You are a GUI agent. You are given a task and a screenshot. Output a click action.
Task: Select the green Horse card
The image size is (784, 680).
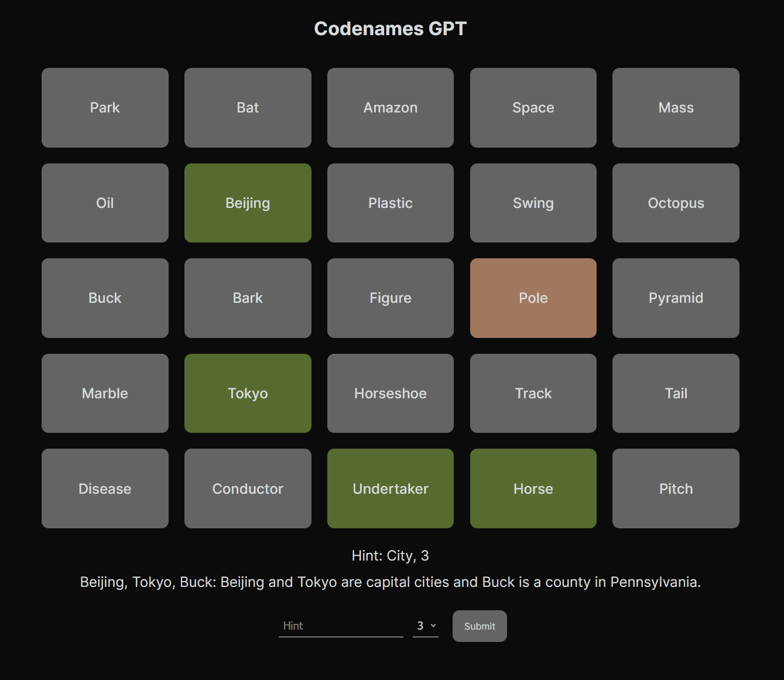[533, 488]
